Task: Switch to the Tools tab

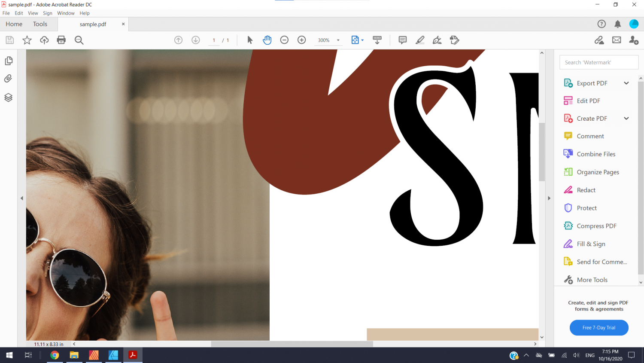Action: pos(40,24)
